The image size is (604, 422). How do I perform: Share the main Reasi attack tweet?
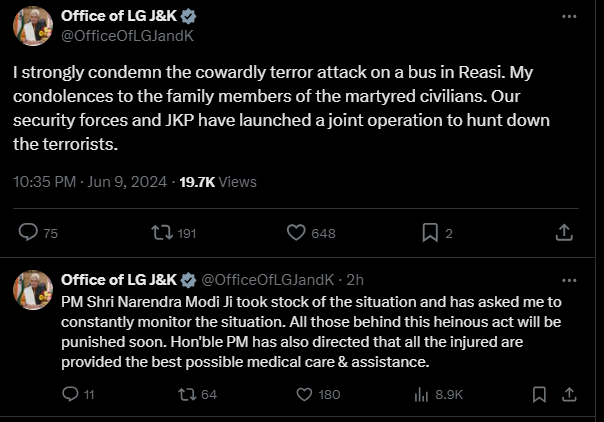point(563,232)
